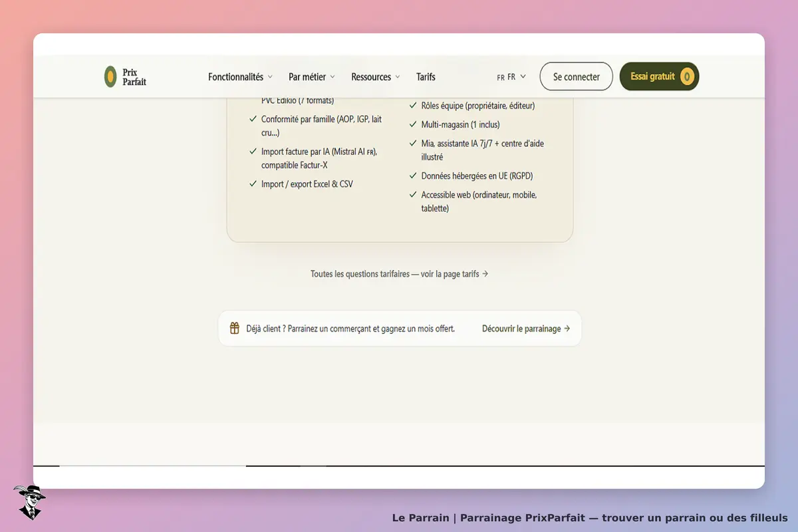Screen dimensions: 798x532
Task: Click the coin icon in Essai gratuit
Action: tap(687, 76)
